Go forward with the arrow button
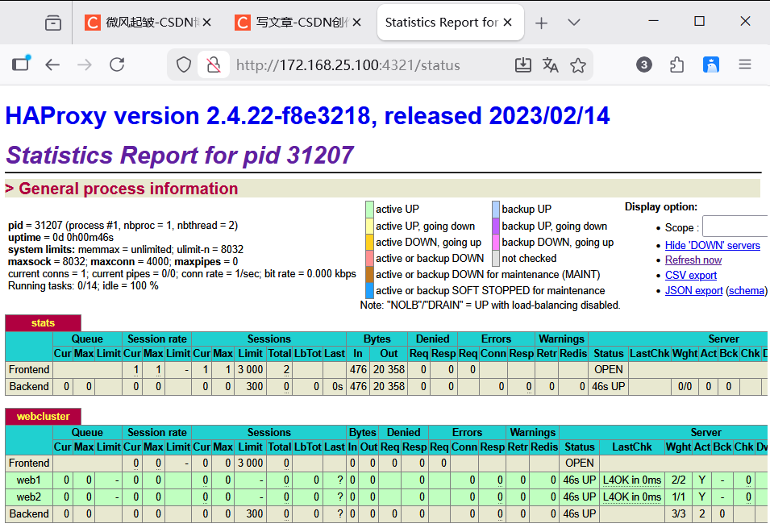 [85, 64]
